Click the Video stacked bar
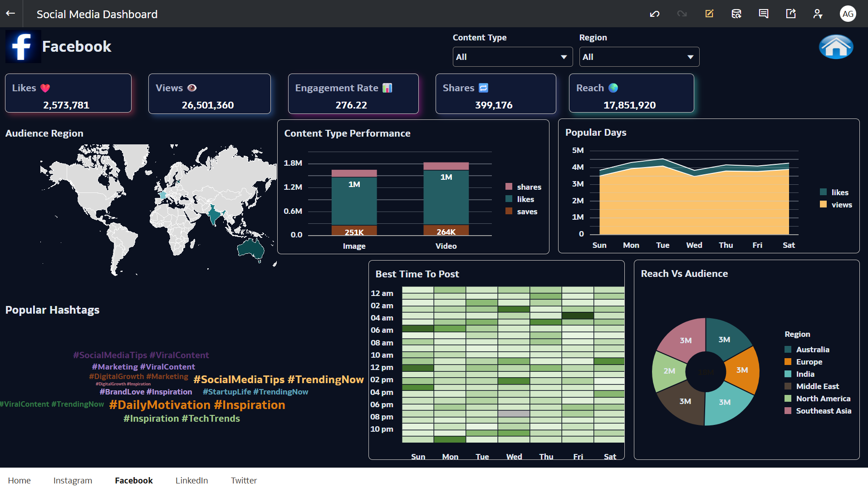Screen dimensions: 868x488 tap(446, 199)
